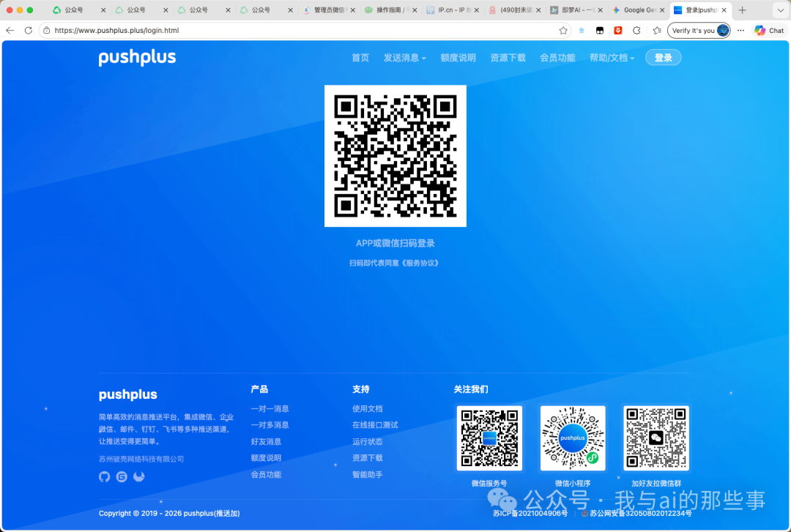791x532 pixels.
Task: Click the footer pushplus logo text
Action: point(127,394)
